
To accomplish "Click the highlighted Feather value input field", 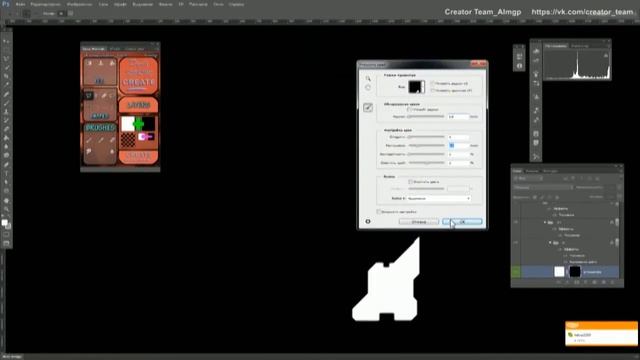I will click(x=458, y=145).
